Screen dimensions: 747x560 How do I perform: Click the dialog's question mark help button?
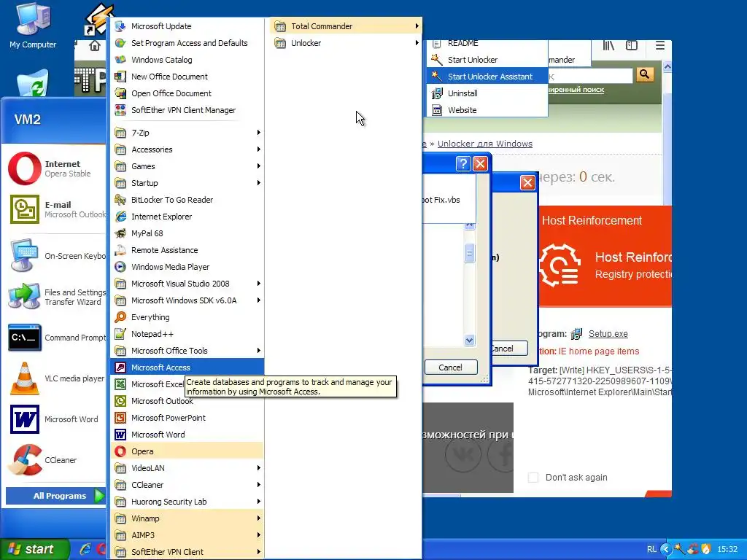tap(463, 164)
